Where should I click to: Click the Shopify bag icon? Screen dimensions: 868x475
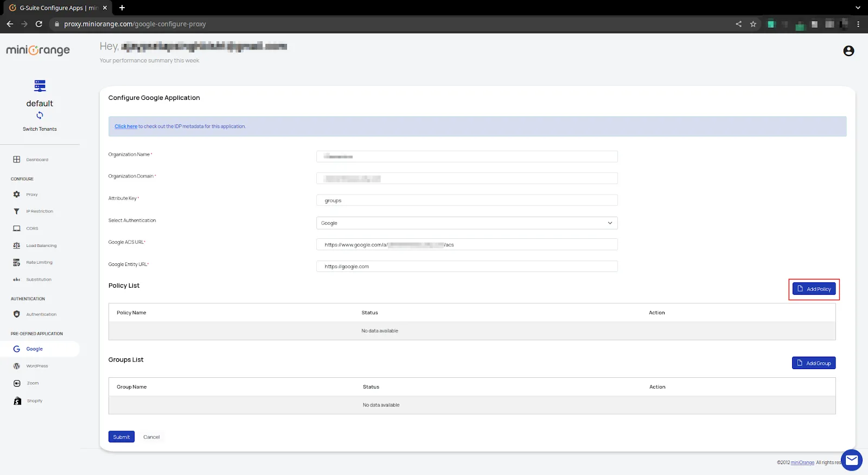(x=17, y=401)
